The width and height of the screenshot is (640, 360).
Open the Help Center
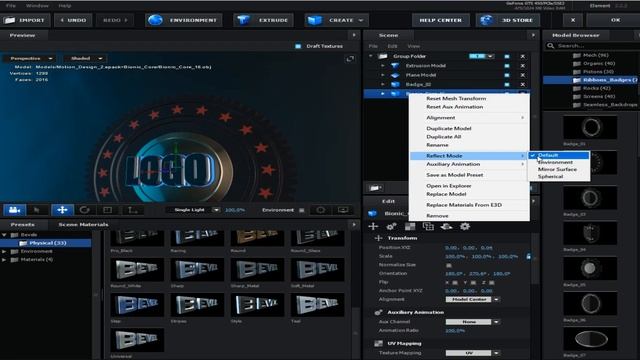441,20
